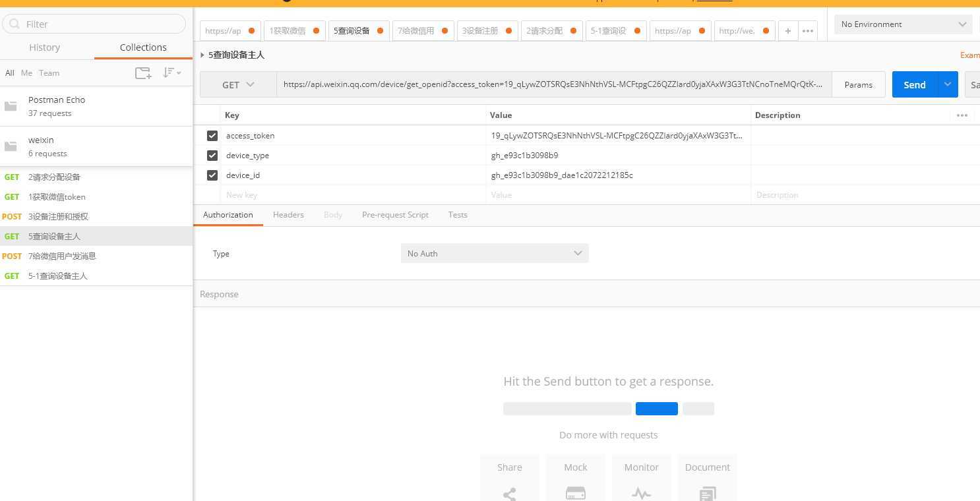The image size is (980, 501).
Task: Switch to the 2请求分配 request tab
Action: pyautogui.click(x=551, y=31)
